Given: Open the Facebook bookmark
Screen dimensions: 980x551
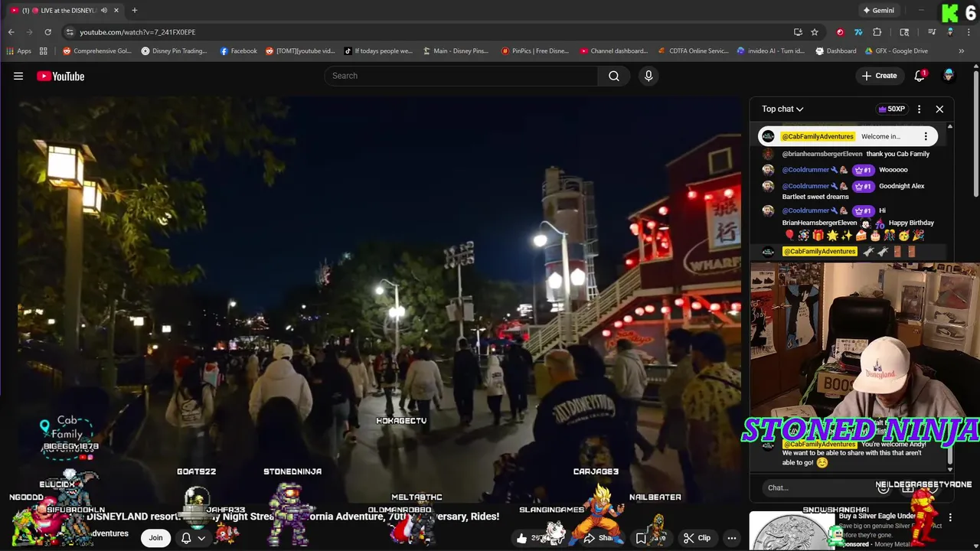Looking at the screenshot, I should tap(238, 51).
